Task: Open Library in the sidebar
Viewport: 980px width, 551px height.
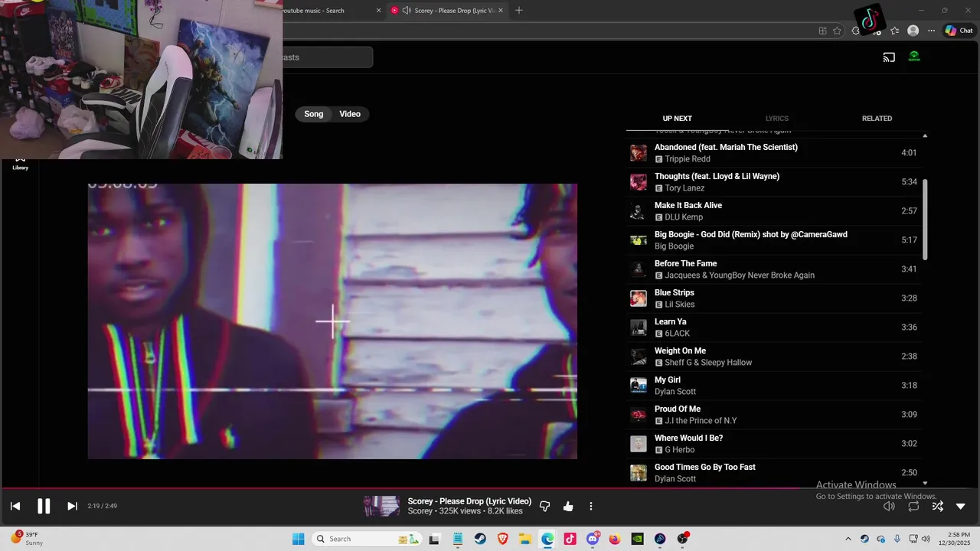Action: point(21,163)
